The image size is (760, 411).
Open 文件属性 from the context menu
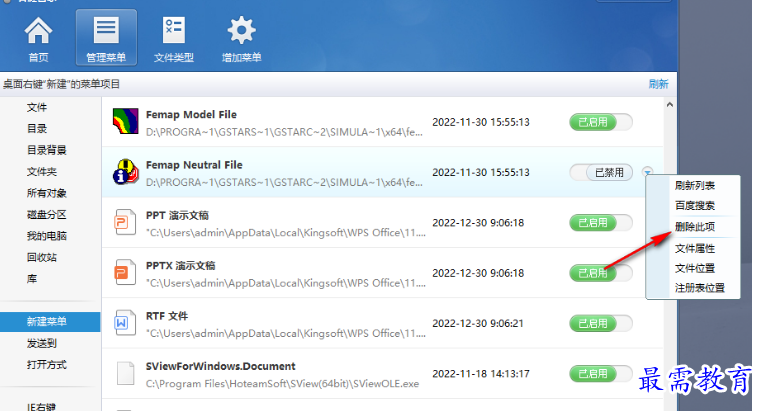tap(695, 249)
